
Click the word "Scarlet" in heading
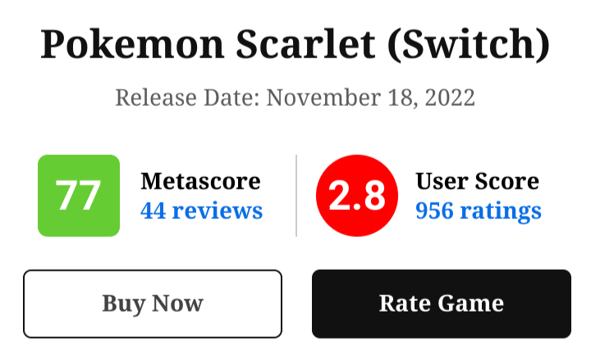pos(296,46)
